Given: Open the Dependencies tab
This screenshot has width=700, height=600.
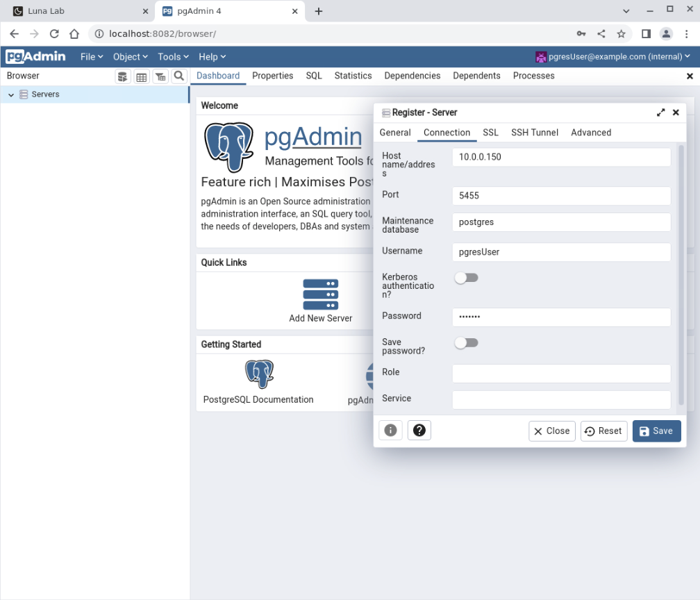Looking at the screenshot, I should [412, 76].
